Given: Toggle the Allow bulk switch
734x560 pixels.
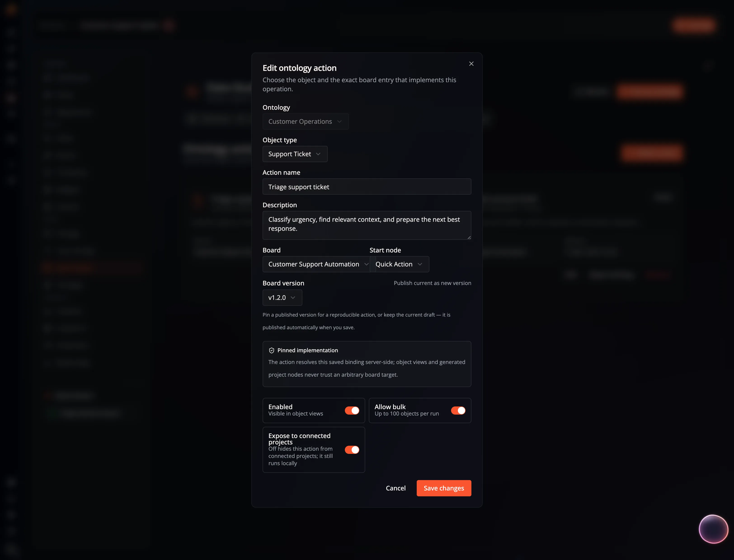Looking at the screenshot, I should [x=458, y=410].
